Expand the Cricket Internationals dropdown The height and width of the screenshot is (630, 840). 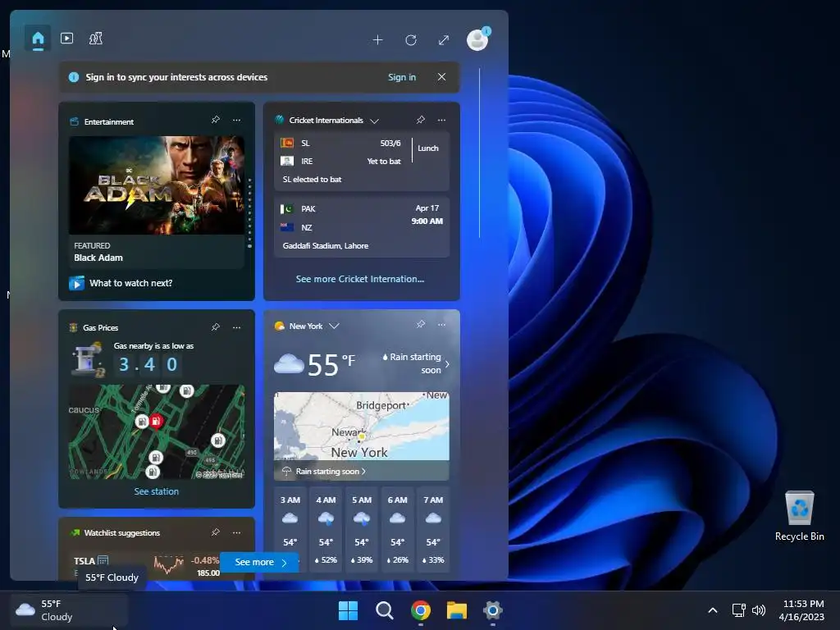(x=374, y=121)
